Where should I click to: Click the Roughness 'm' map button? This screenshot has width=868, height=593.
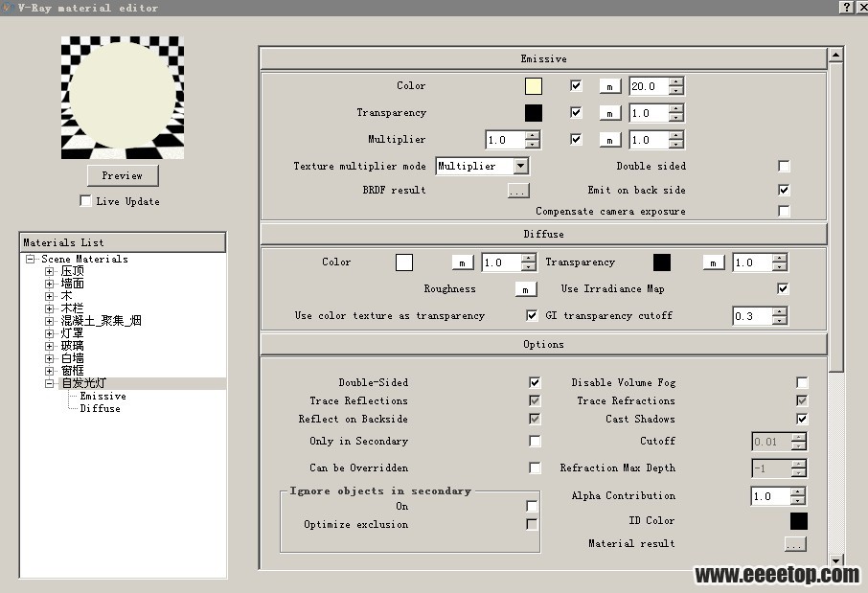pos(525,289)
